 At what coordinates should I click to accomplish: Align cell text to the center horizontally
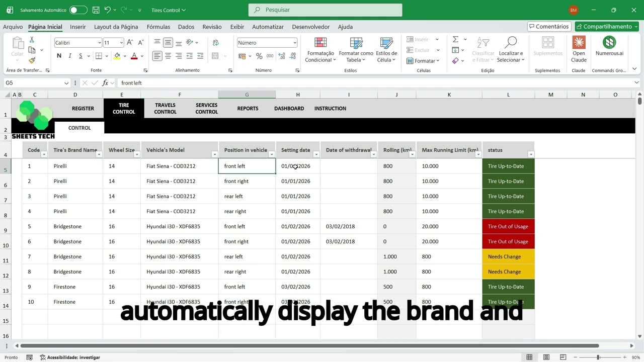[x=168, y=56]
